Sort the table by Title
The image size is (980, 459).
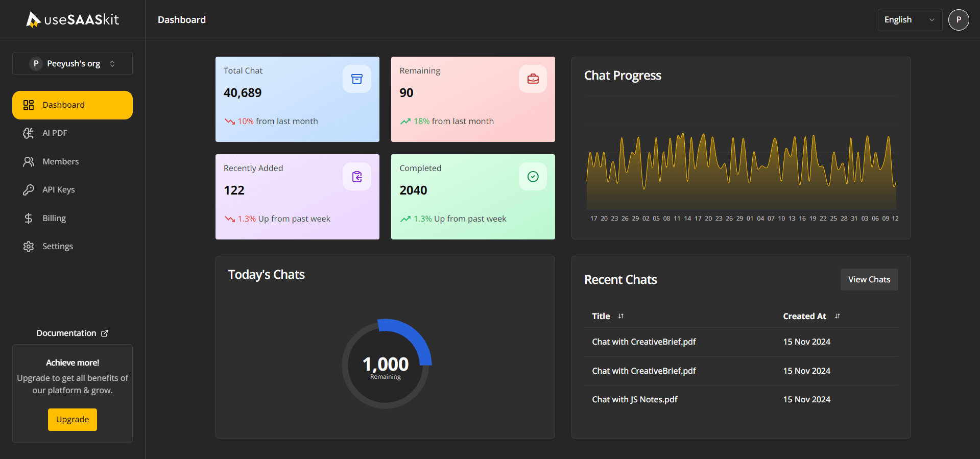tap(620, 317)
